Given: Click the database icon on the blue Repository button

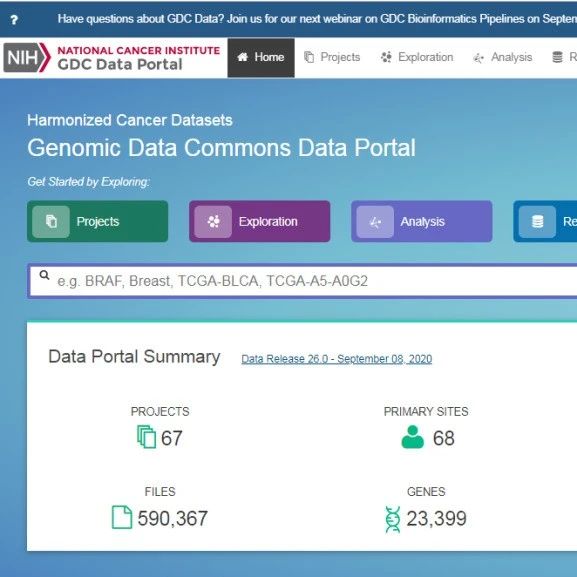Looking at the screenshot, I should point(537,222).
